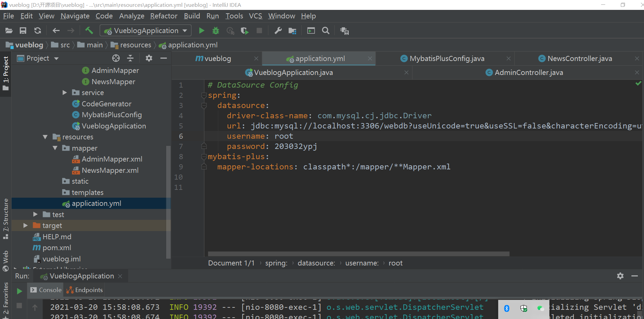The height and width of the screenshot is (319, 644).
Task: Run the VueblogApplication with the green play icon
Action: pyautogui.click(x=201, y=30)
